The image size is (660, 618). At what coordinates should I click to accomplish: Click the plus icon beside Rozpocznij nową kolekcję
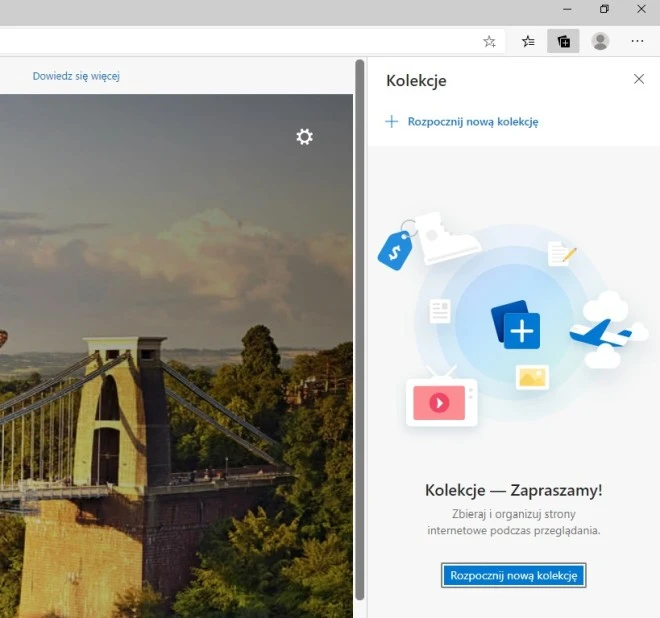391,122
